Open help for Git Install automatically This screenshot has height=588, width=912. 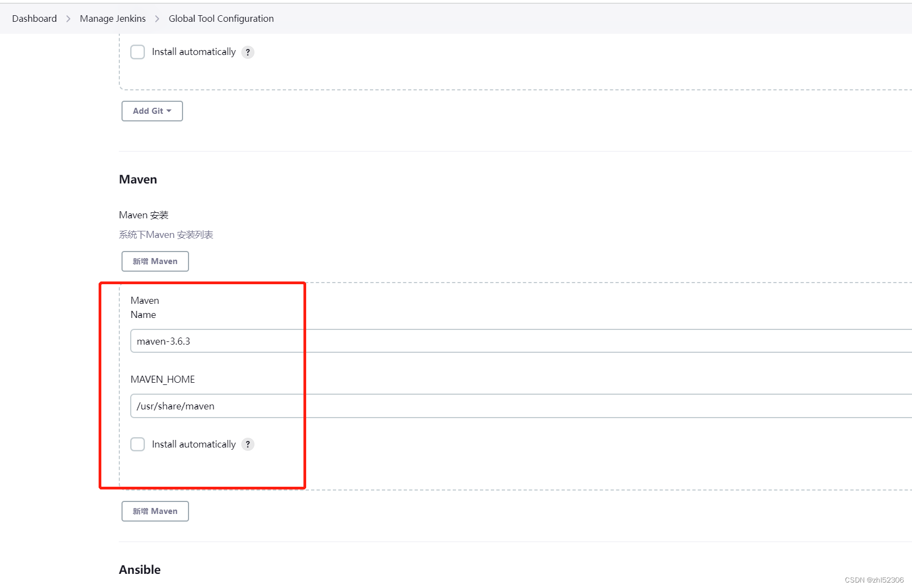[x=248, y=52]
